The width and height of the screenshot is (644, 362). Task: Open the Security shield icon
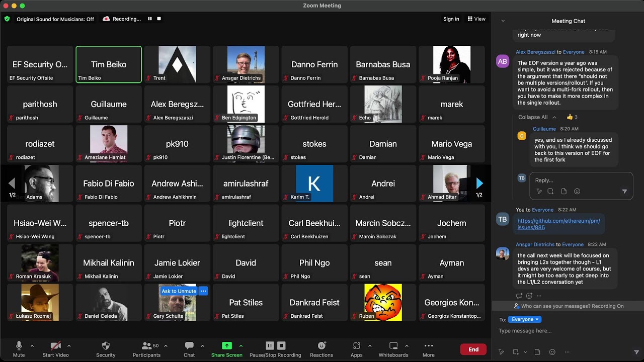[106, 346]
